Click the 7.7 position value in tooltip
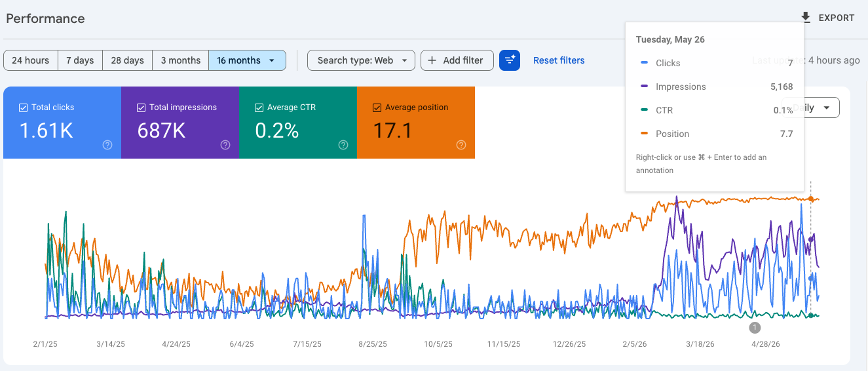Image resolution: width=868 pixels, height=371 pixels. [x=787, y=134]
